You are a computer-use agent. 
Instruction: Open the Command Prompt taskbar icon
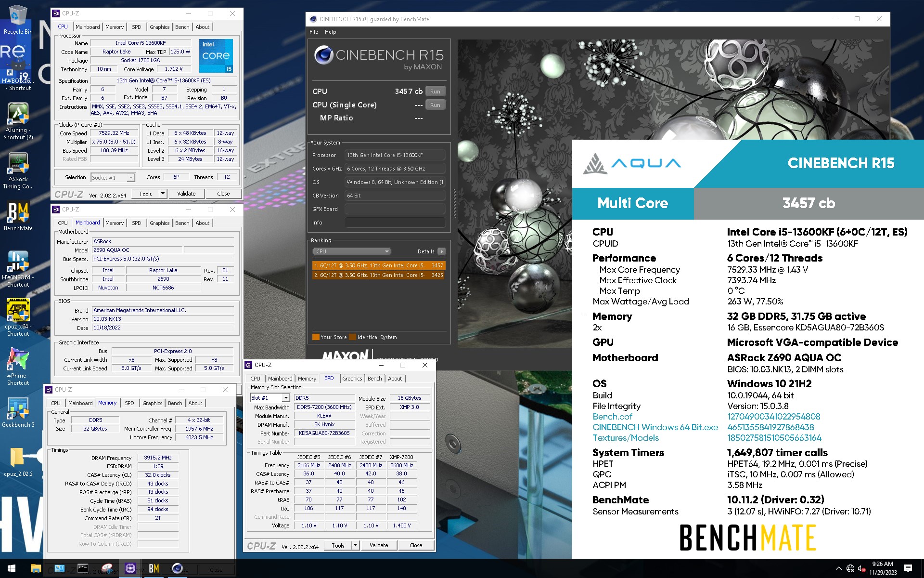tap(83, 568)
